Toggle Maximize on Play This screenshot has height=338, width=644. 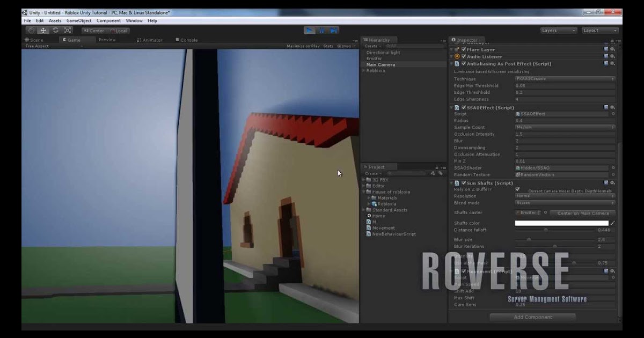(303, 46)
